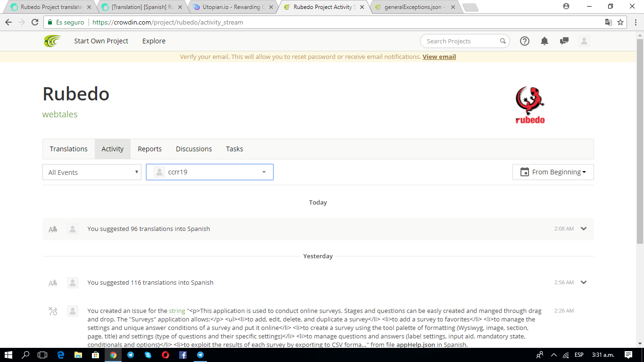Open Skype from the taskbar
Image resolution: width=644 pixels, height=362 pixels.
[x=148, y=355]
